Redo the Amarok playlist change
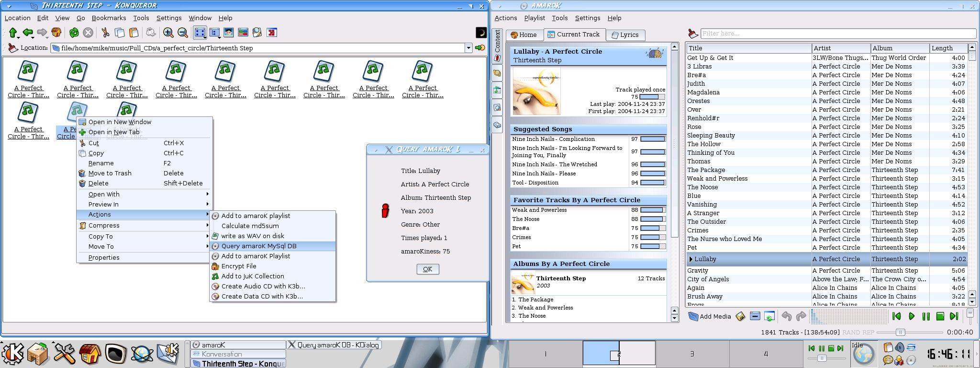The width and height of the screenshot is (980, 368). tap(801, 316)
